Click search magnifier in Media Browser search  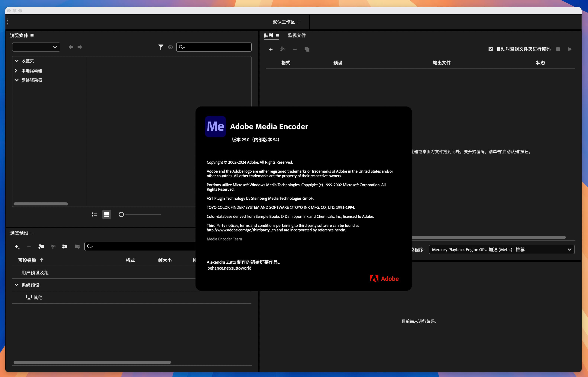[x=182, y=47]
